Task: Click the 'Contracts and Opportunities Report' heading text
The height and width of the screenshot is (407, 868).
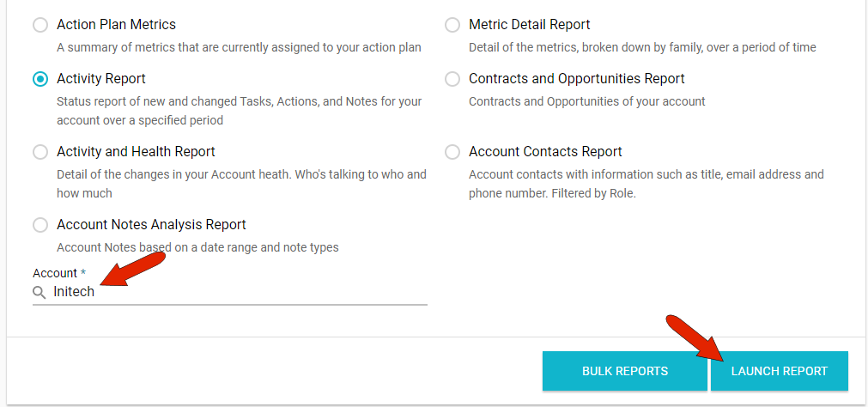Action: 576,79
